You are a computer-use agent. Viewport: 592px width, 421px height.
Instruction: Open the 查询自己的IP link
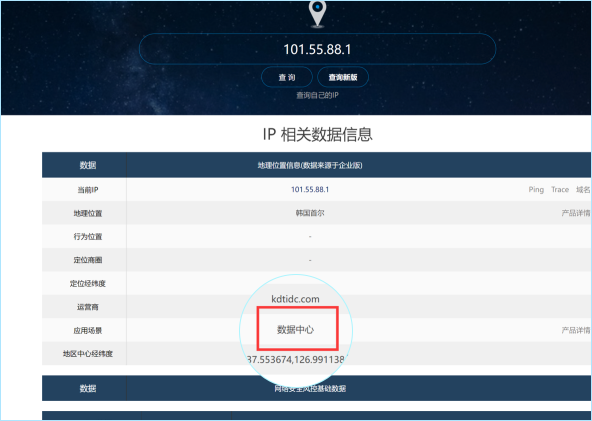(x=318, y=95)
